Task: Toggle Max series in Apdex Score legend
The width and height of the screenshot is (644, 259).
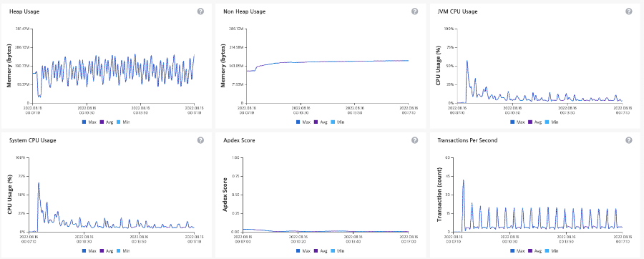Action: [x=303, y=251]
